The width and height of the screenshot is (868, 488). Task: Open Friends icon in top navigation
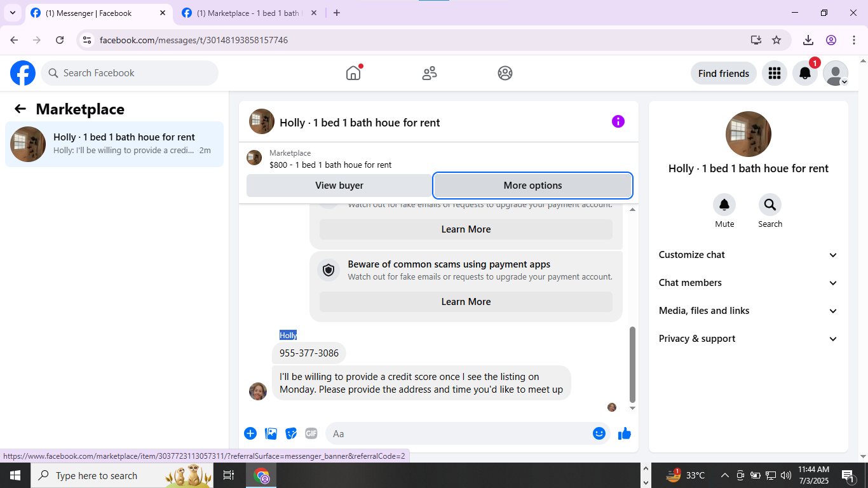pyautogui.click(x=430, y=73)
